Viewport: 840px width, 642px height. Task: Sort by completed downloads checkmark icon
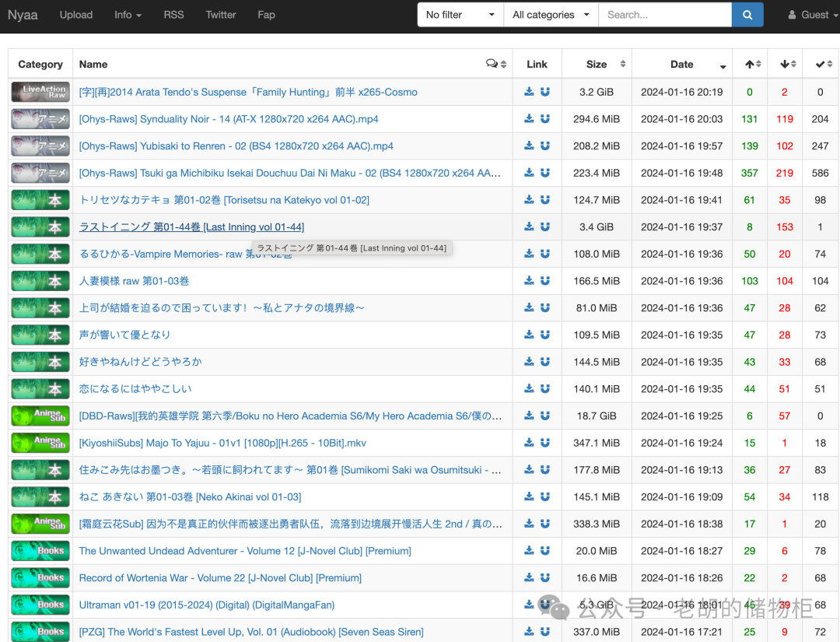tap(819, 63)
